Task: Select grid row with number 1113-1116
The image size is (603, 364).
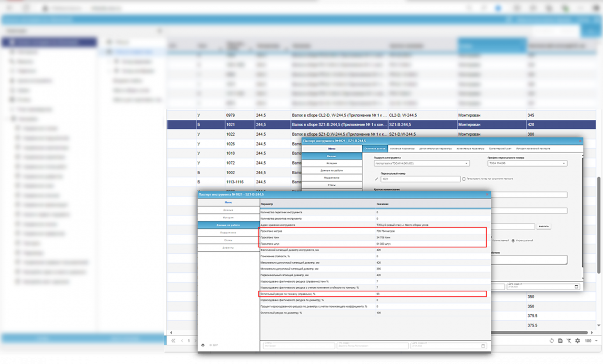Action: tap(234, 182)
